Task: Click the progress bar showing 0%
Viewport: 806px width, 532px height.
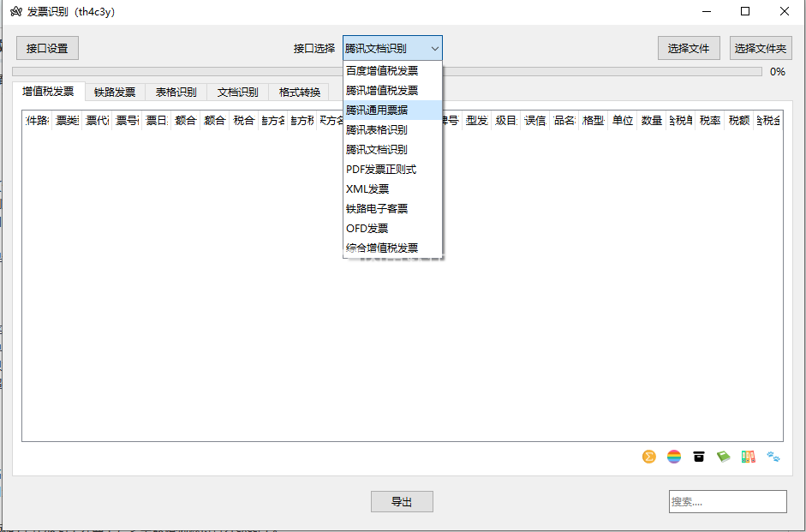Action: 387,71
